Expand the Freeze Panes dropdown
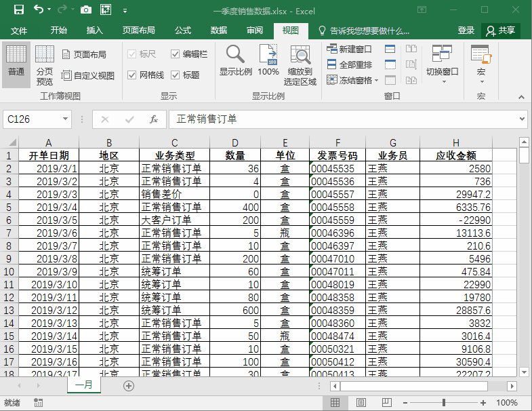Screen dimensions: 532x411 point(353,80)
